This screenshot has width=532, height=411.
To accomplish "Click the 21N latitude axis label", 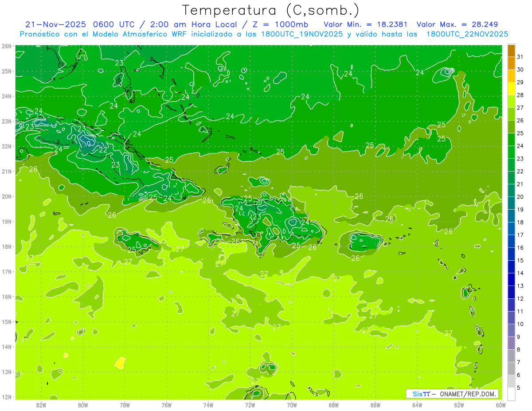I will point(7,171).
